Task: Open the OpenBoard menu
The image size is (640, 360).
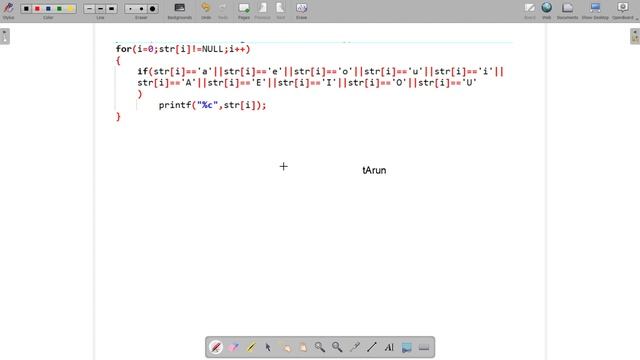Action: pyautogui.click(x=623, y=10)
